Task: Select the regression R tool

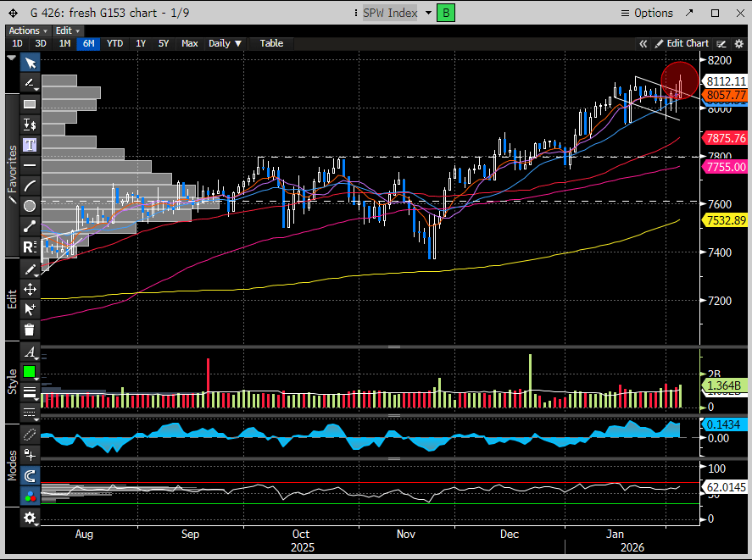Action: point(30,247)
